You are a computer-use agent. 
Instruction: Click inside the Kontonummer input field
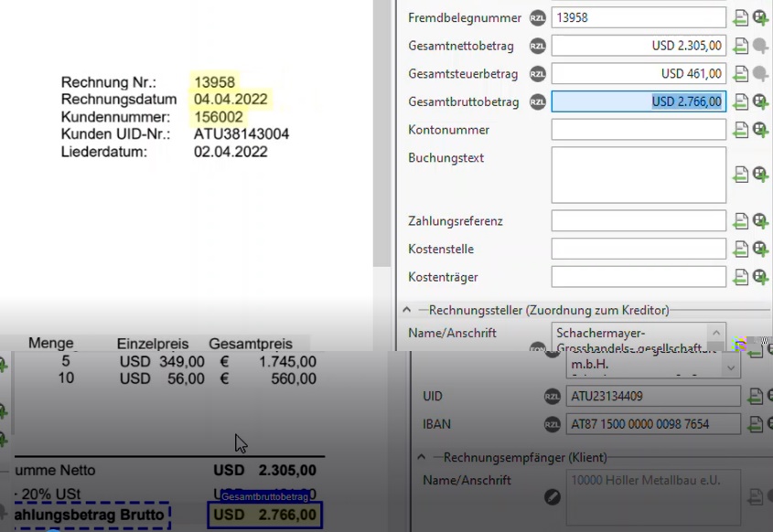638,129
